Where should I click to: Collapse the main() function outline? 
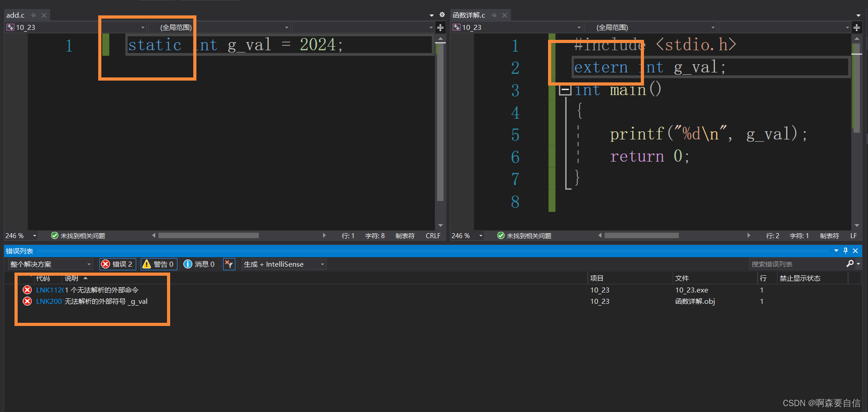565,90
